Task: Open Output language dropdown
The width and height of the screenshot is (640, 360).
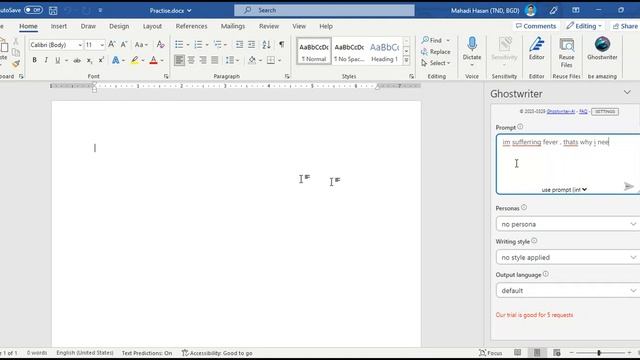Action: point(568,291)
